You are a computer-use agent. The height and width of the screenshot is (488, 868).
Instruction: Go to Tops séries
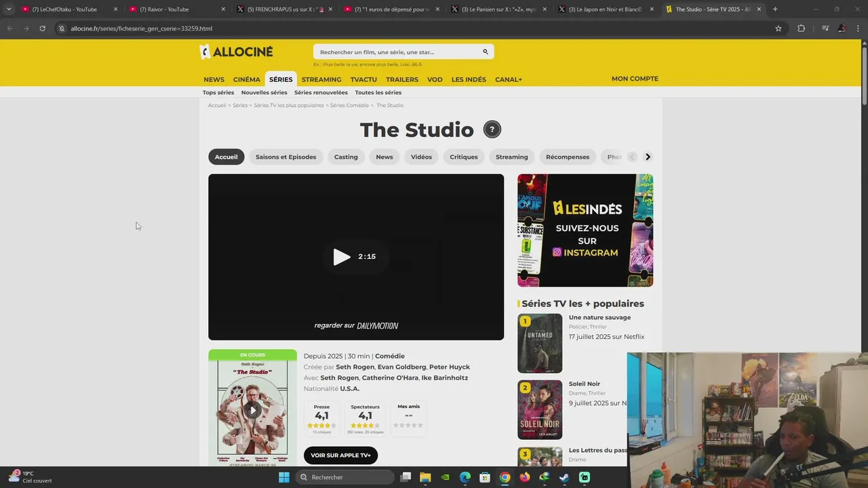[x=218, y=92]
